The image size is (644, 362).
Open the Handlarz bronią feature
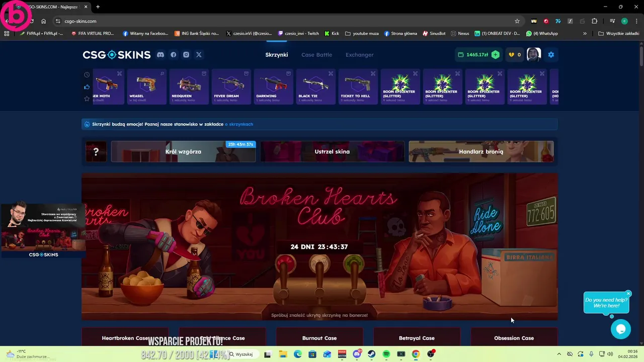(481, 151)
